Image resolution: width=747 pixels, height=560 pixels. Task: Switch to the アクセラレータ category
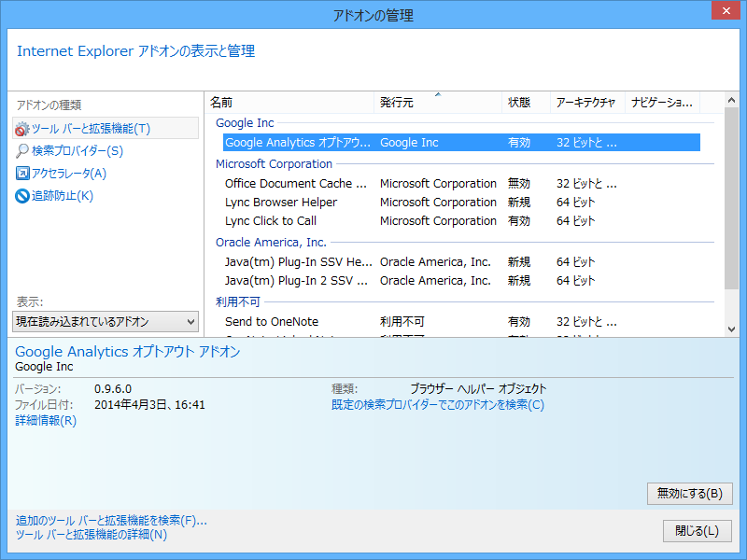[63, 170]
